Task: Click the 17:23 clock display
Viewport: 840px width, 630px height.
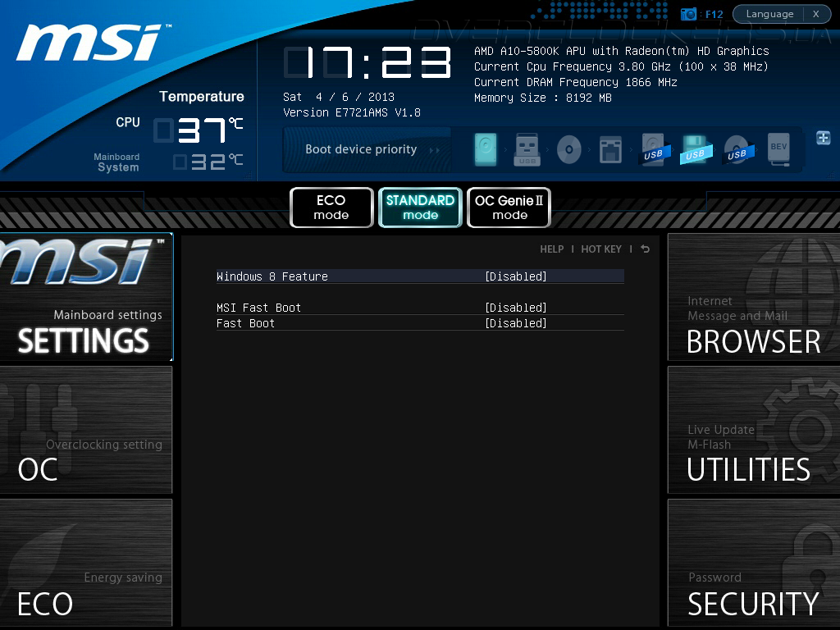Action: 368,62
